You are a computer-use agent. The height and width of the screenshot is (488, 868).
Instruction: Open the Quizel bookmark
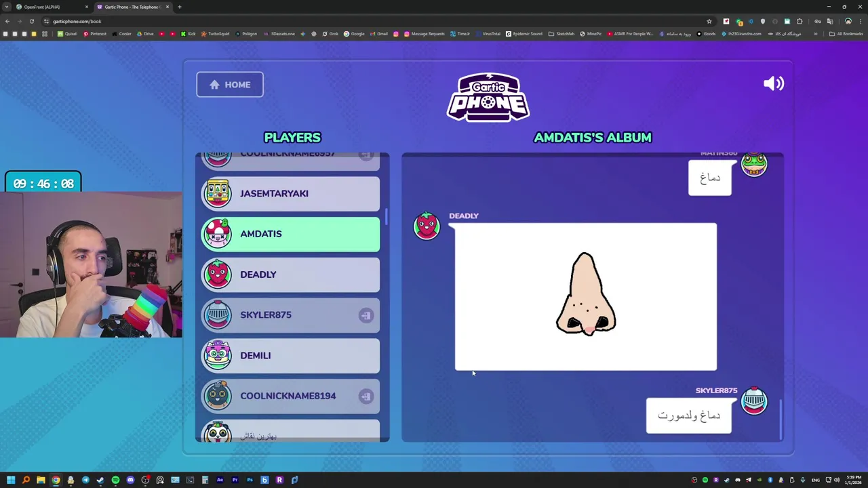(x=67, y=34)
